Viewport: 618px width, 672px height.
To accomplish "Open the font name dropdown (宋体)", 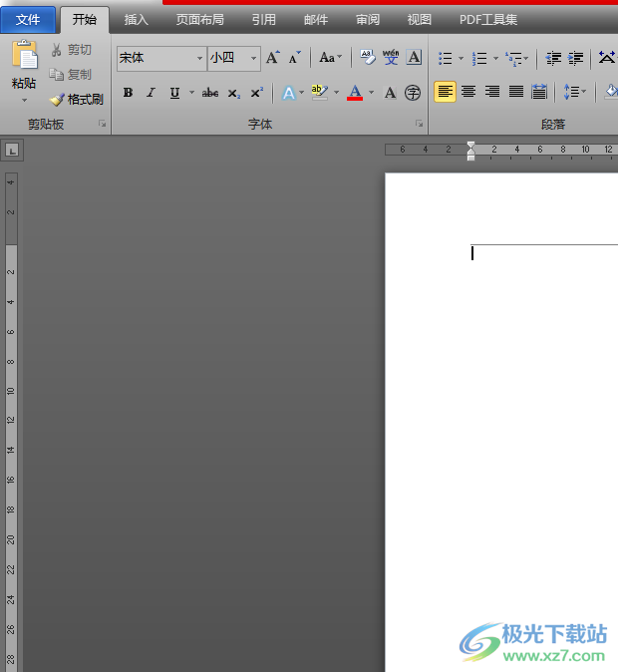I will [199, 58].
